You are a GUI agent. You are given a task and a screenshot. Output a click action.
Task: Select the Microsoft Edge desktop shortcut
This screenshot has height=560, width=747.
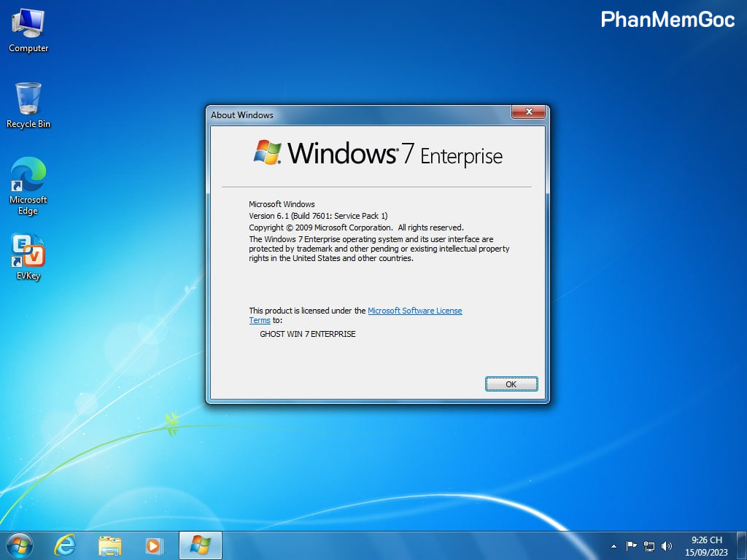pyautogui.click(x=28, y=185)
